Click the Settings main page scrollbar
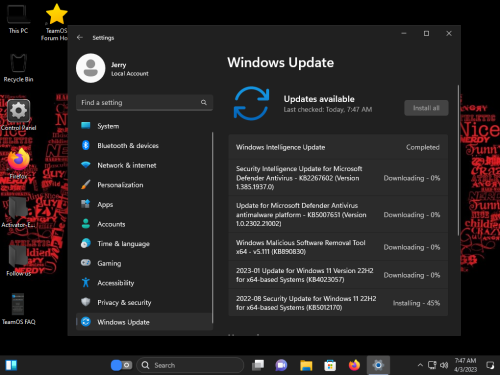Screen dimensions: 500x375 pos(458,160)
